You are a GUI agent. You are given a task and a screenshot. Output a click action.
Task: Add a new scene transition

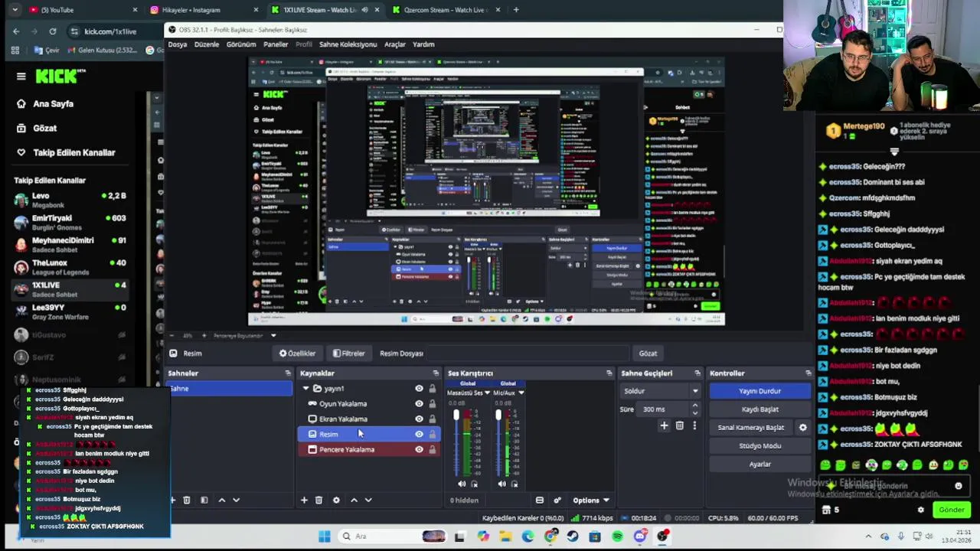tap(664, 426)
